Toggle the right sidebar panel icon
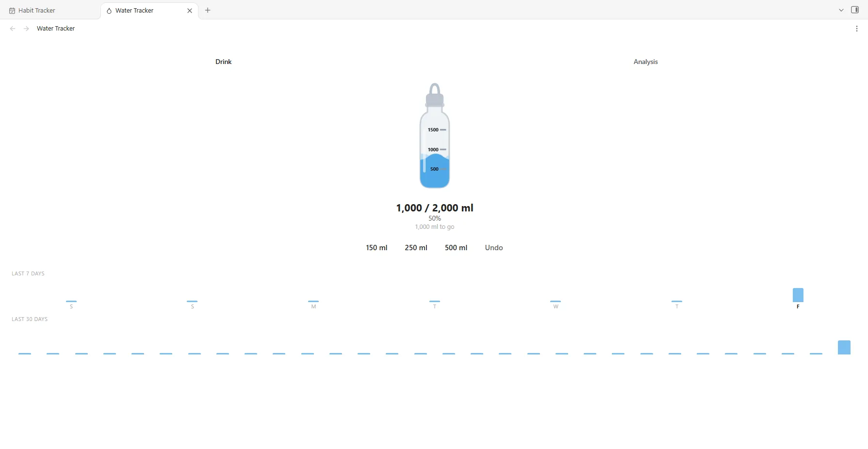 click(x=855, y=10)
